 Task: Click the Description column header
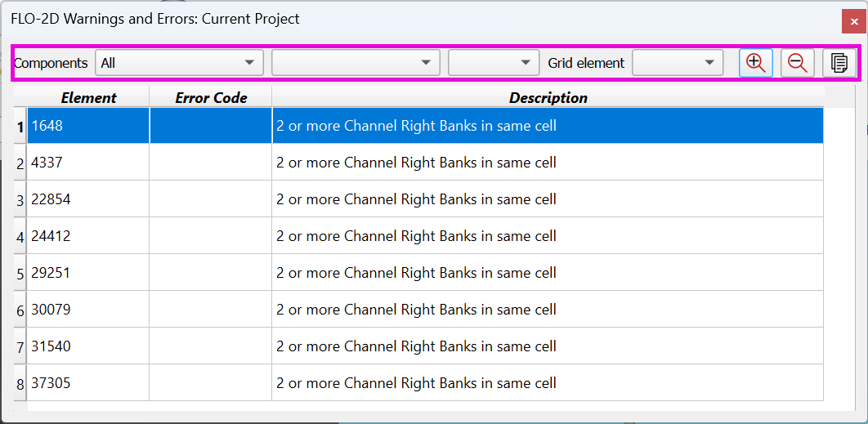click(548, 98)
